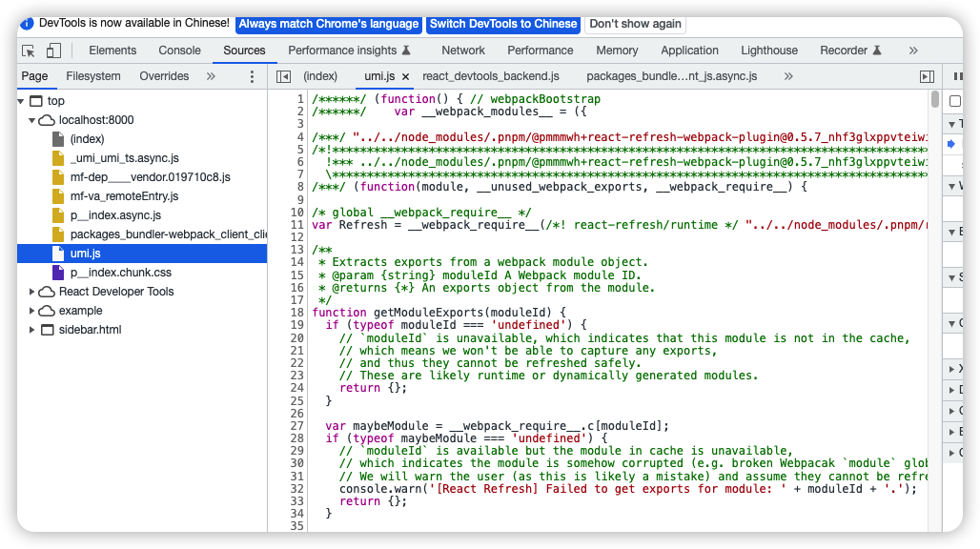This screenshot has width=980, height=549.
Task: Show more navigator tabs after Overrides
Action: (x=211, y=76)
